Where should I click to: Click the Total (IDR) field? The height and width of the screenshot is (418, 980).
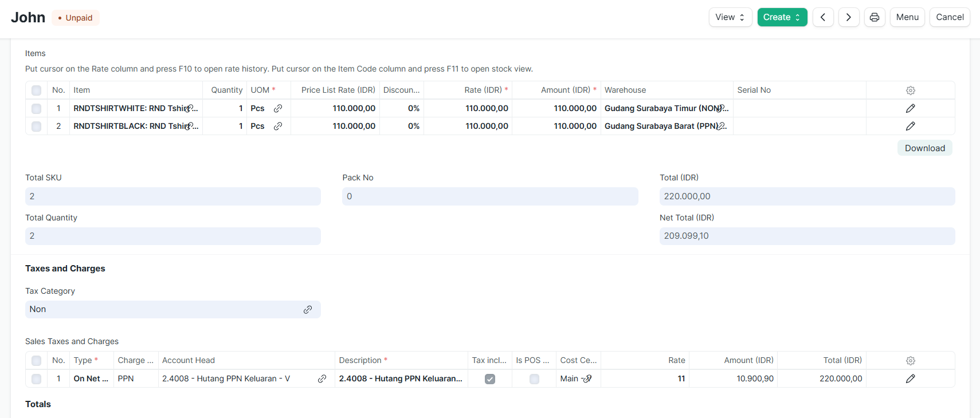click(807, 196)
